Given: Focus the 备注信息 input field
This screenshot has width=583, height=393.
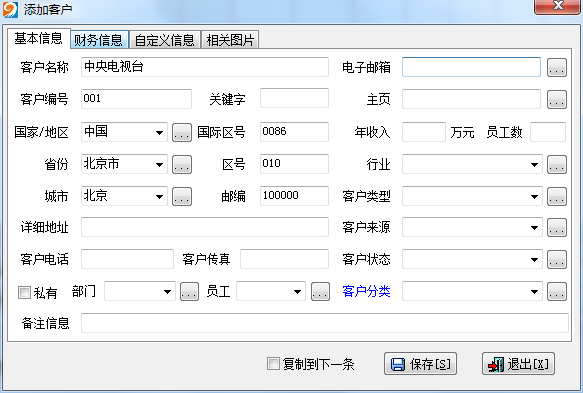Looking at the screenshot, I should 325,323.
